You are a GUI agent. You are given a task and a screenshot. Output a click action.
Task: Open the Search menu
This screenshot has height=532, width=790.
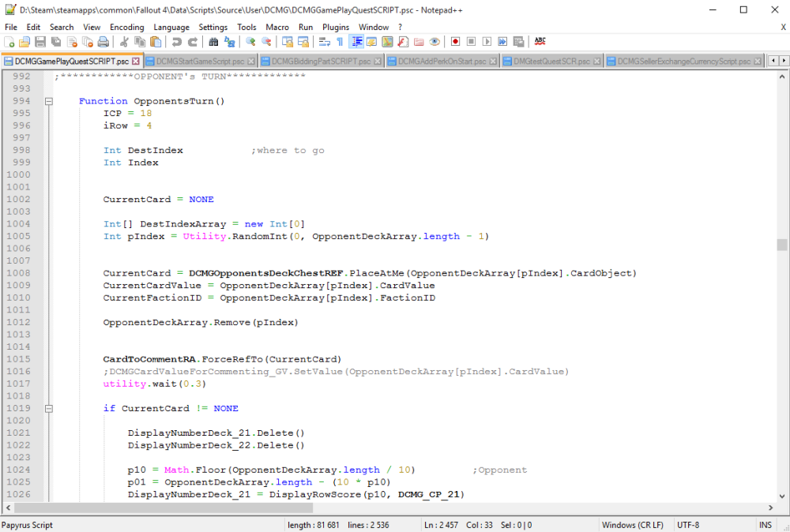click(62, 27)
